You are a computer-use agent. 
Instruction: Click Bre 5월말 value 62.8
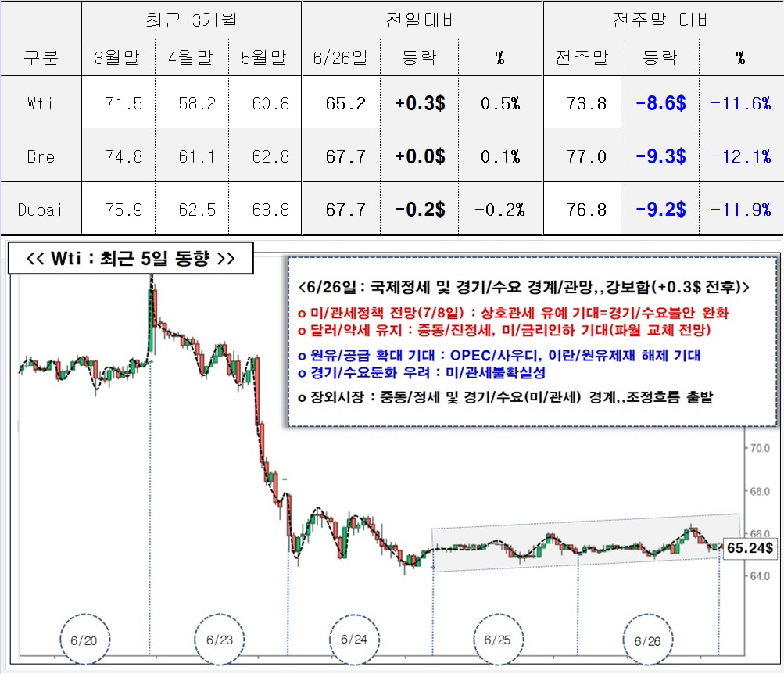pyautogui.click(x=270, y=156)
